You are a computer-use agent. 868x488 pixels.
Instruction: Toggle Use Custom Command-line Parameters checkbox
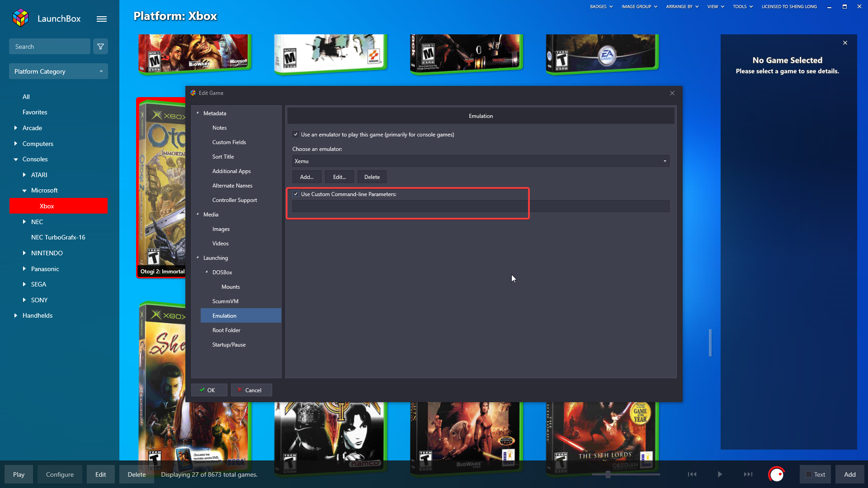point(296,194)
